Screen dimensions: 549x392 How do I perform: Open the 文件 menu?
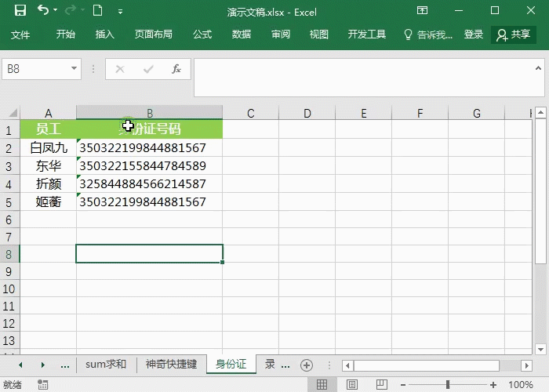[20, 34]
